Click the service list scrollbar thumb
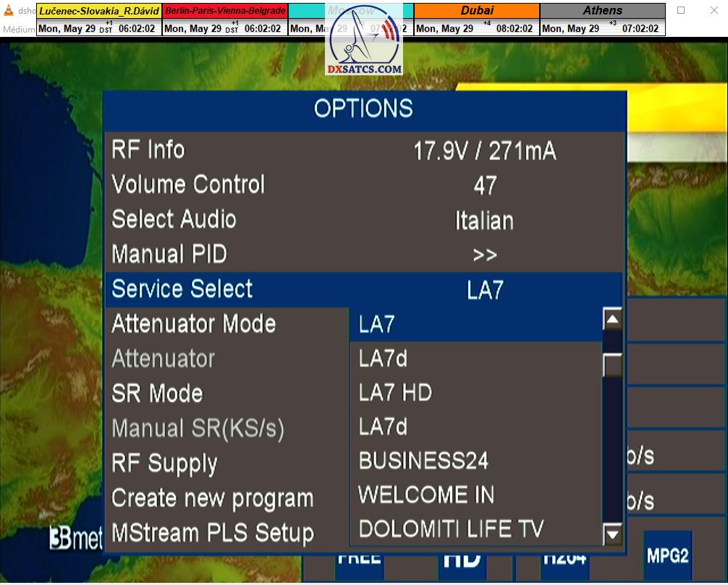The image size is (728, 585). [612, 365]
